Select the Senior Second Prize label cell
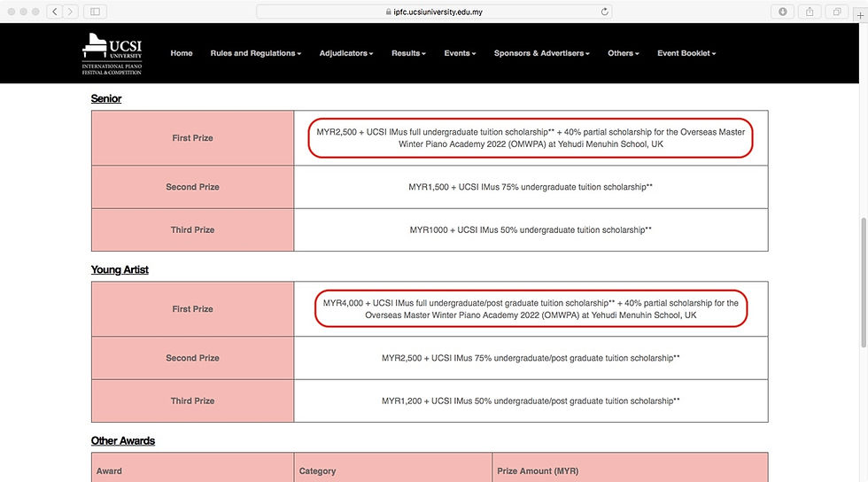868x482 pixels. 193,187
